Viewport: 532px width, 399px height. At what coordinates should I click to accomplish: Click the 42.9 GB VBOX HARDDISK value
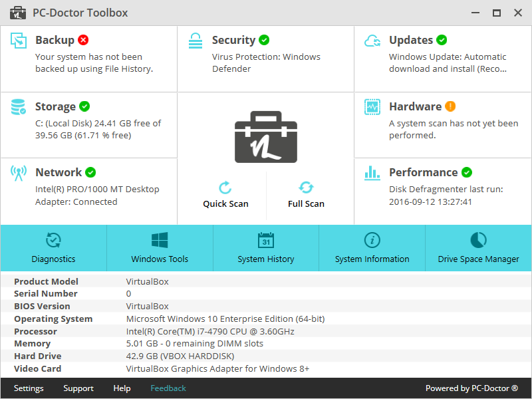tap(180, 356)
